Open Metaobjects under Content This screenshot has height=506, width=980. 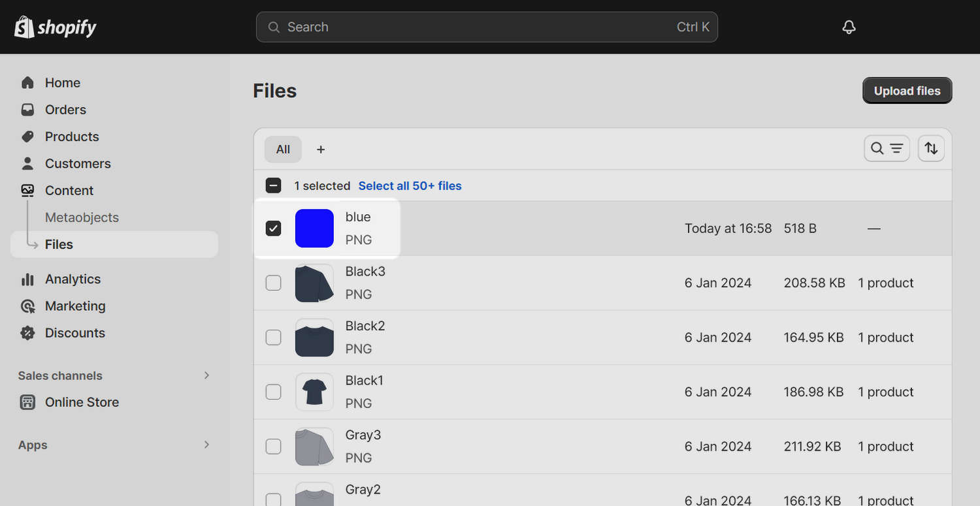[x=82, y=217]
